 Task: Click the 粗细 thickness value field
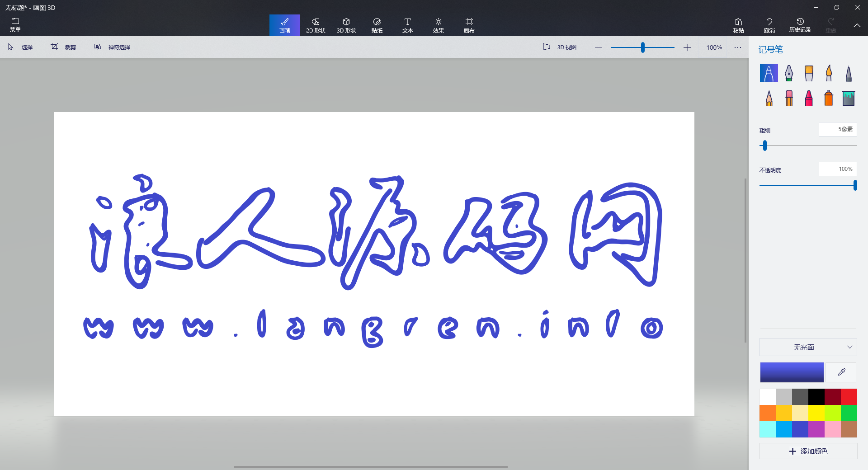coord(837,129)
